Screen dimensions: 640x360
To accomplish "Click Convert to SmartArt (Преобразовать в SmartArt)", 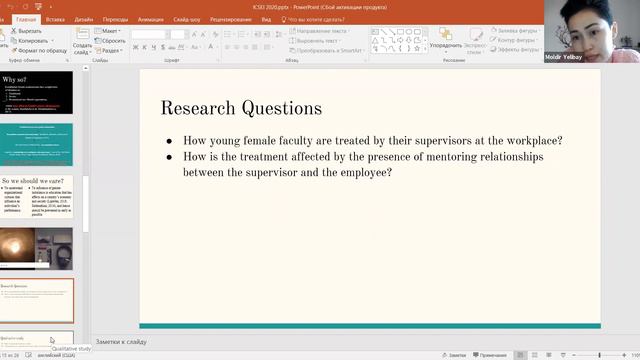I will click(x=326, y=51).
